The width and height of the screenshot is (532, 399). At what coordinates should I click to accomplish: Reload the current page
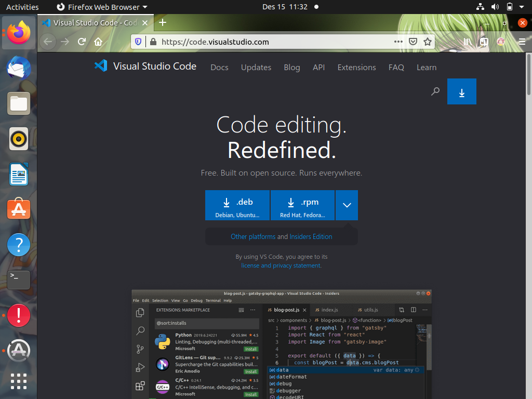tap(81, 41)
